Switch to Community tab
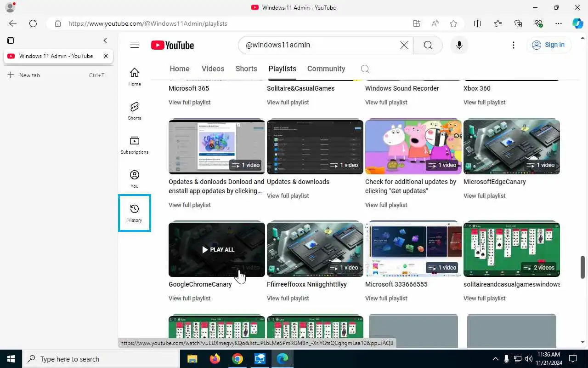Viewport: 588px width, 368px height. (x=326, y=69)
